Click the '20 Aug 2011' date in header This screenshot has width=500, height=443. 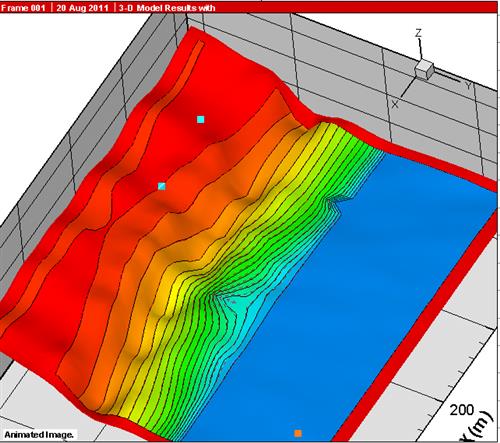82,8
